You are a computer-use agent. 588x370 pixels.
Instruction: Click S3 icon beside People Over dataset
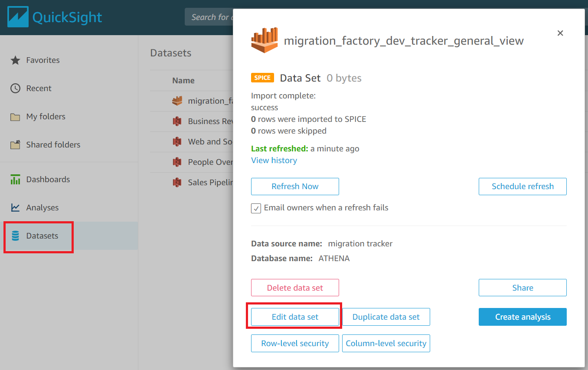click(x=177, y=162)
